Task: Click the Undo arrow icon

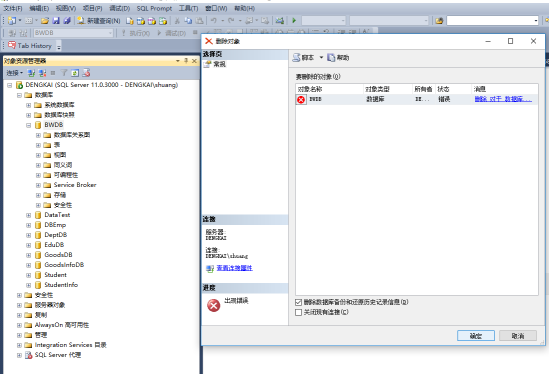Action: point(213,21)
